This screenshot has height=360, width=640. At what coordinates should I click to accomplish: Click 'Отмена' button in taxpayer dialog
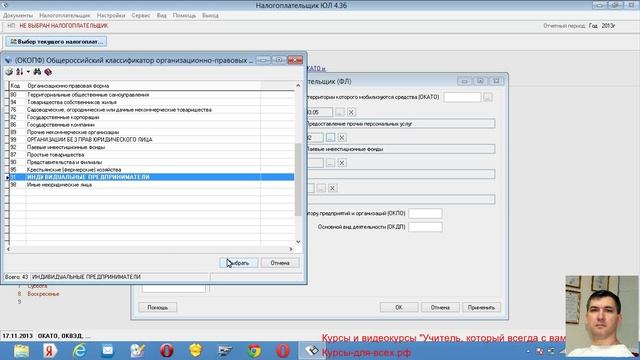point(440,307)
